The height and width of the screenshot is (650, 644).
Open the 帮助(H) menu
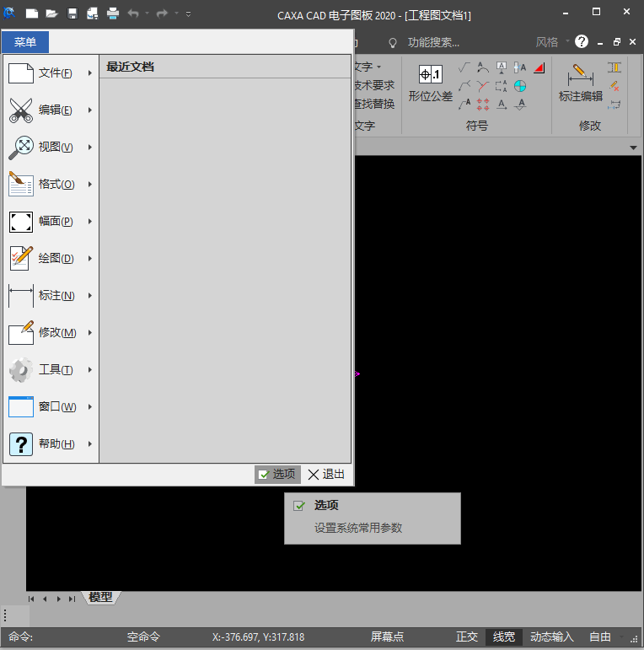[51, 444]
